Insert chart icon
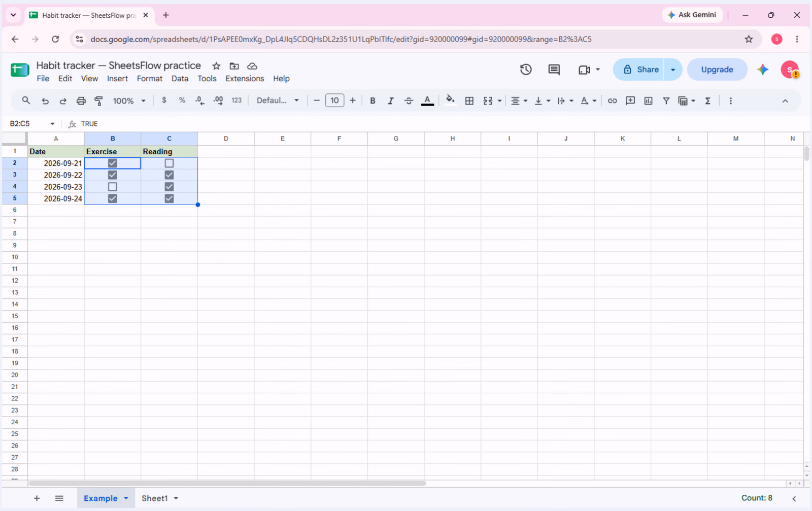The width and height of the screenshot is (812, 511). click(x=649, y=101)
